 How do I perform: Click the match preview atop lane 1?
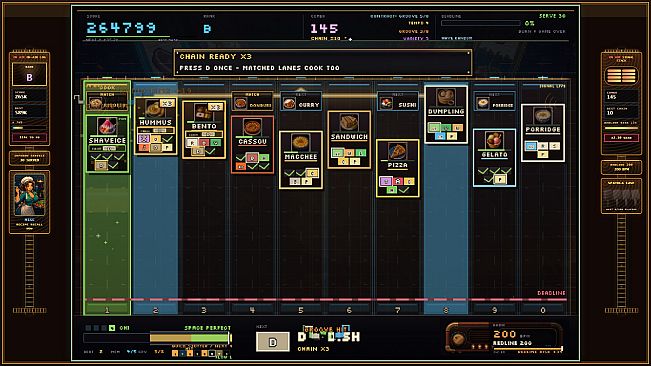107,101
